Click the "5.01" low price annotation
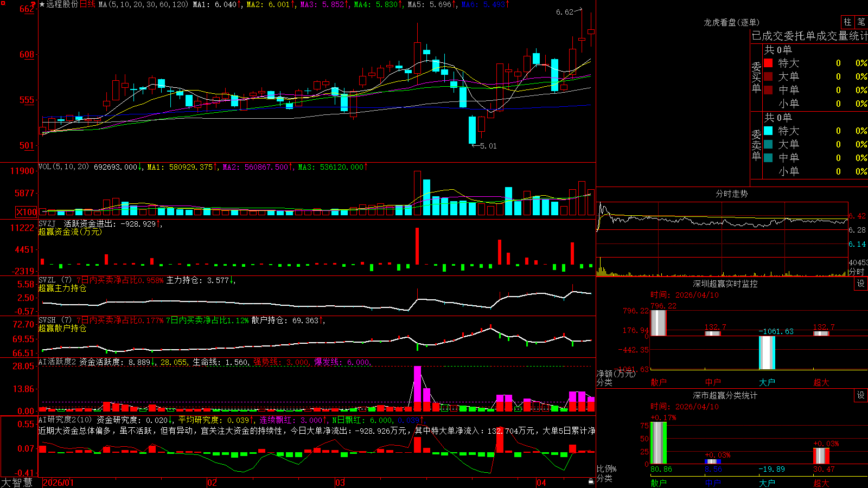 pyautogui.click(x=488, y=146)
